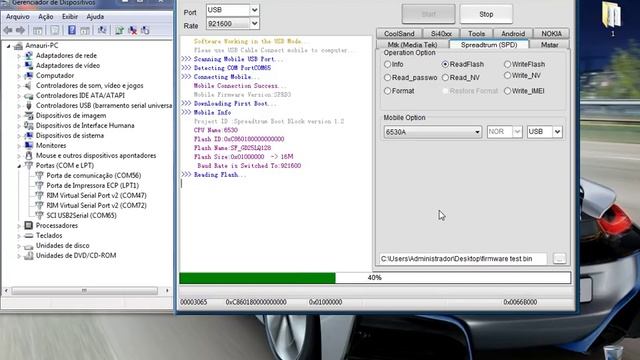
Task: Click Device Manager horizontal scrollbar
Action: point(84,291)
